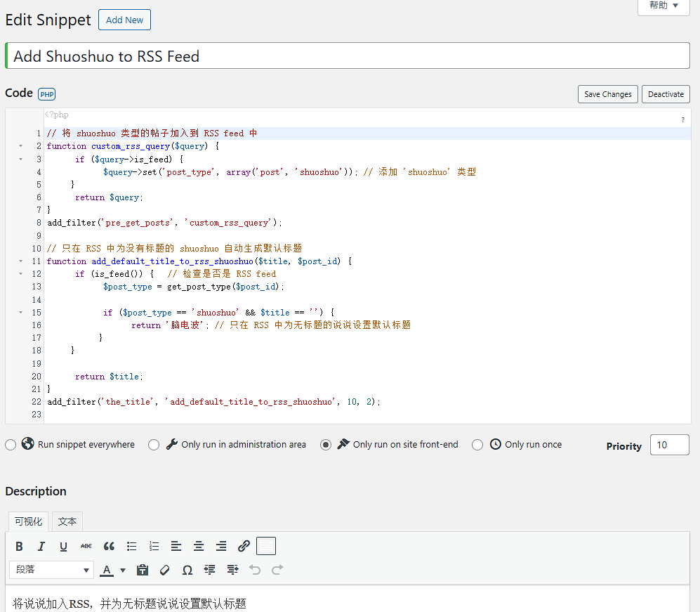Image resolution: width=700 pixels, height=612 pixels.
Task: Undo last description edit
Action: pyautogui.click(x=255, y=570)
